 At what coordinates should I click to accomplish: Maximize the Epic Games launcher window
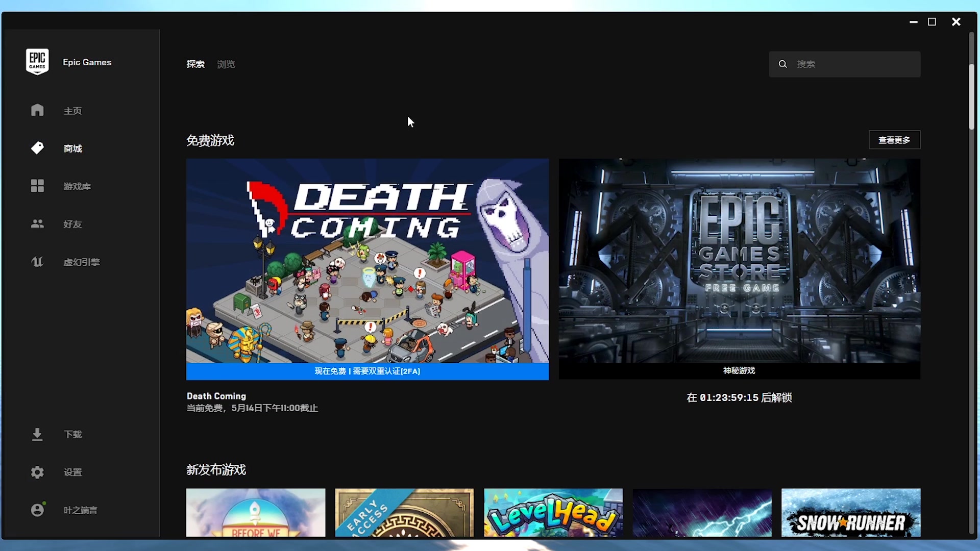click(x=932, y=22)
